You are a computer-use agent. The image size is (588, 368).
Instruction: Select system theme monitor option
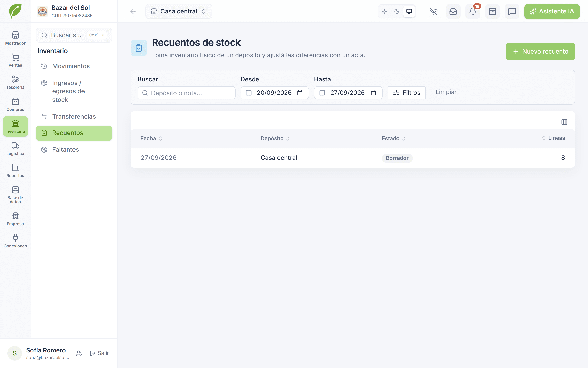[x=409, y=11]
